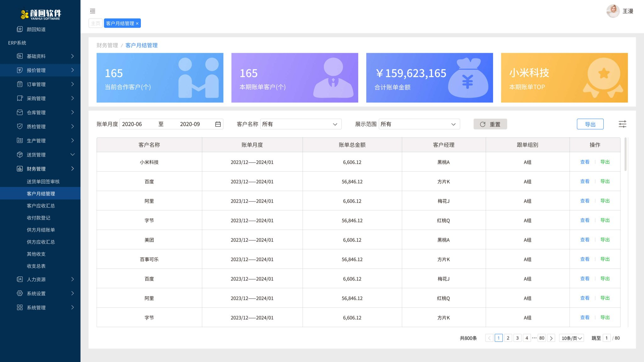Close the 客户月结管理 tab with its x

(137, 24)
